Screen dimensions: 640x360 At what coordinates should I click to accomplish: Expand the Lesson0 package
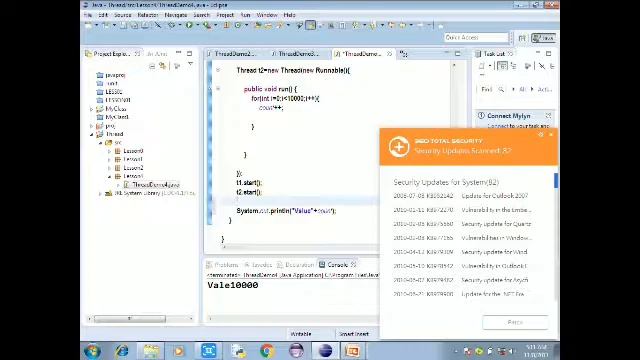109,151
